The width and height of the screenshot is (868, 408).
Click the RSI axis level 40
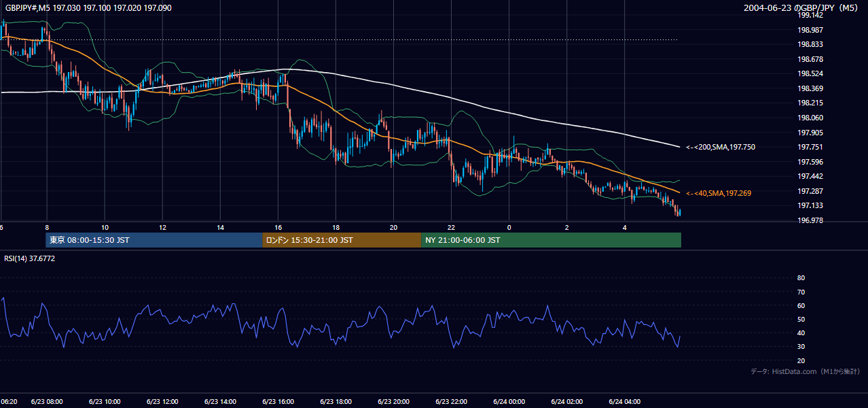point(801,333)
